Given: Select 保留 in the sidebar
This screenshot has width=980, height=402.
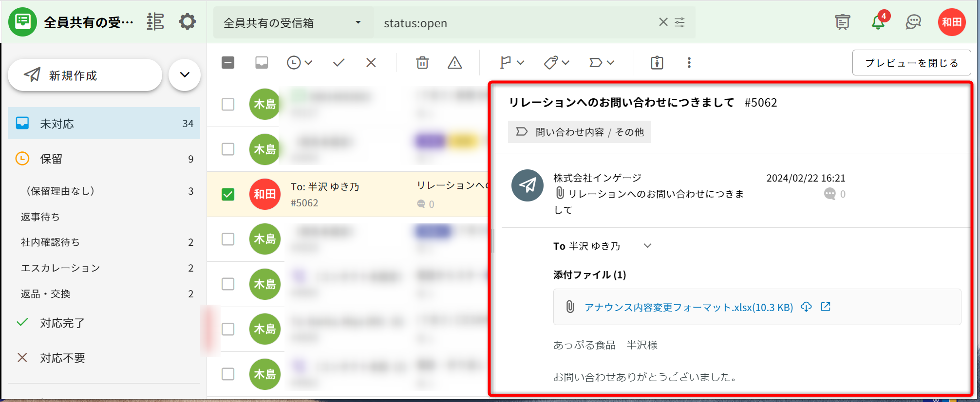Looking at the screenshot, I should (x=51, y=159).
